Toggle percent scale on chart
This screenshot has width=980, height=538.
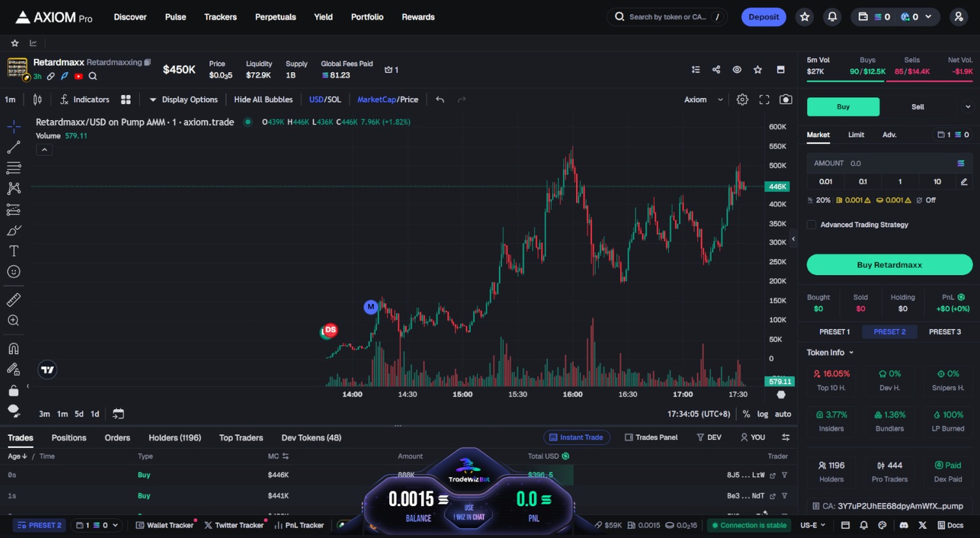point(746,414)
